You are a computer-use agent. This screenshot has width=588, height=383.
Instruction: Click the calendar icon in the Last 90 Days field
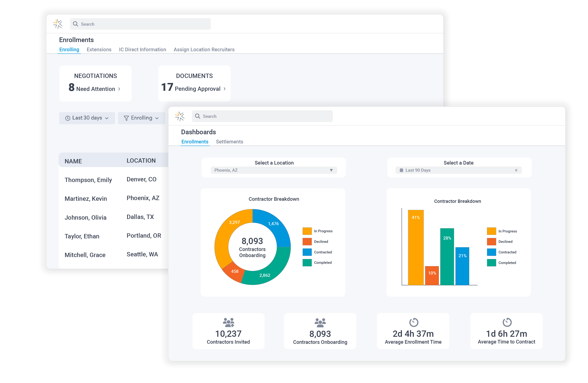point(402,170)
